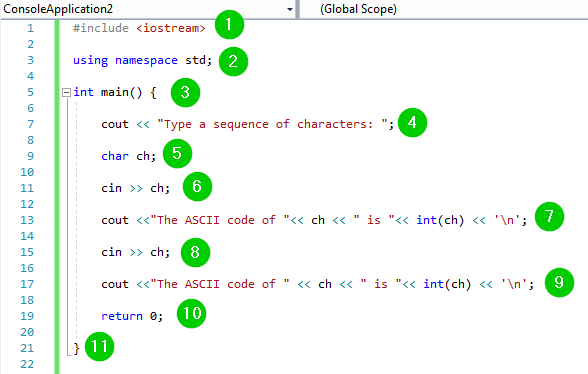588x374 pixels.
Task: Click '<iostream>' header name
Action: click(171, 28)
